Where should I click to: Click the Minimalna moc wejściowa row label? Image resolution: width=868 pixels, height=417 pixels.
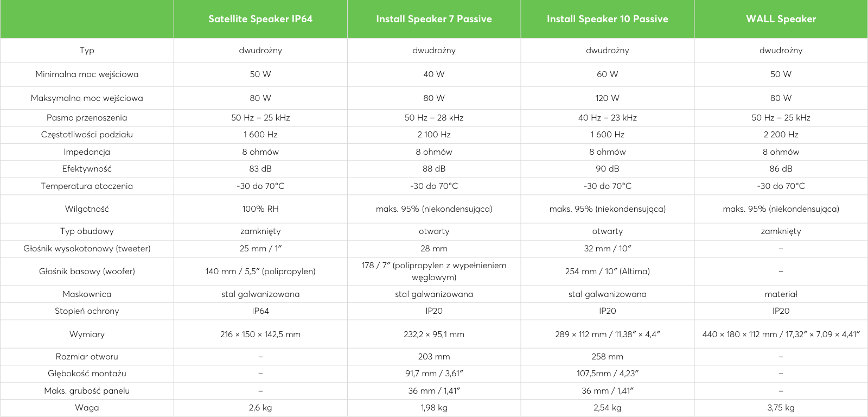click(x=87, y=74)
